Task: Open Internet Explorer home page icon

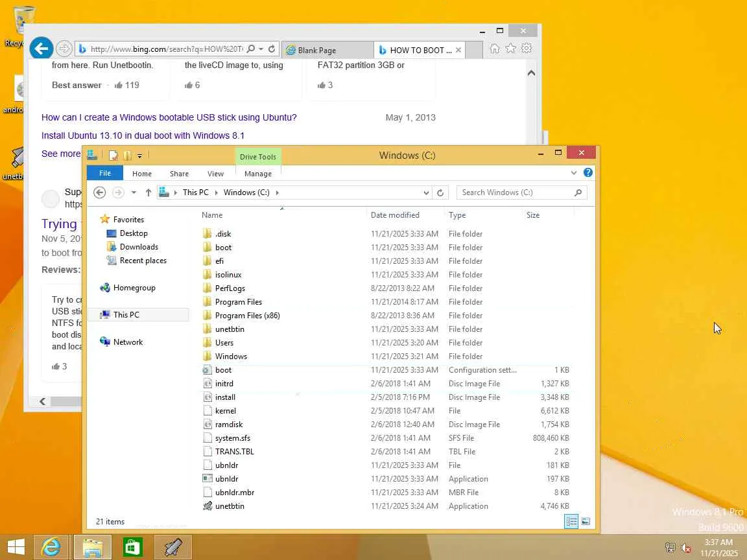Action: (x=495, y=49)
